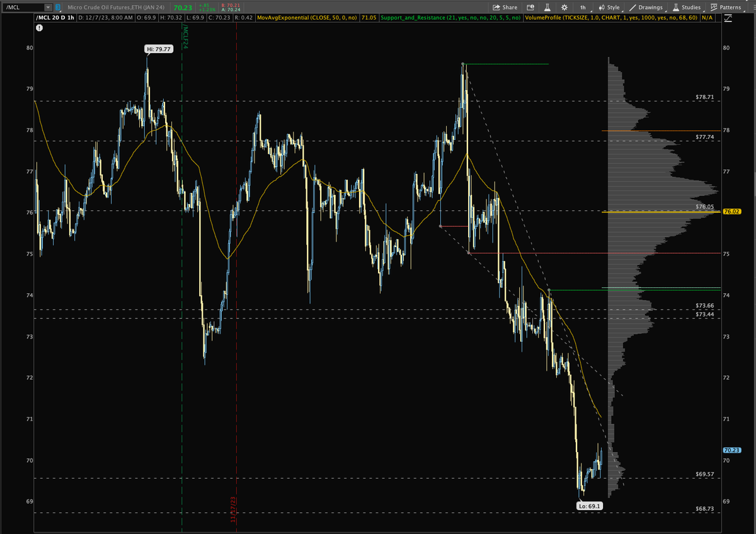This screenshot has width=756, height=534.
Task: Open chart settings gear icon
Action: (563, 7)
